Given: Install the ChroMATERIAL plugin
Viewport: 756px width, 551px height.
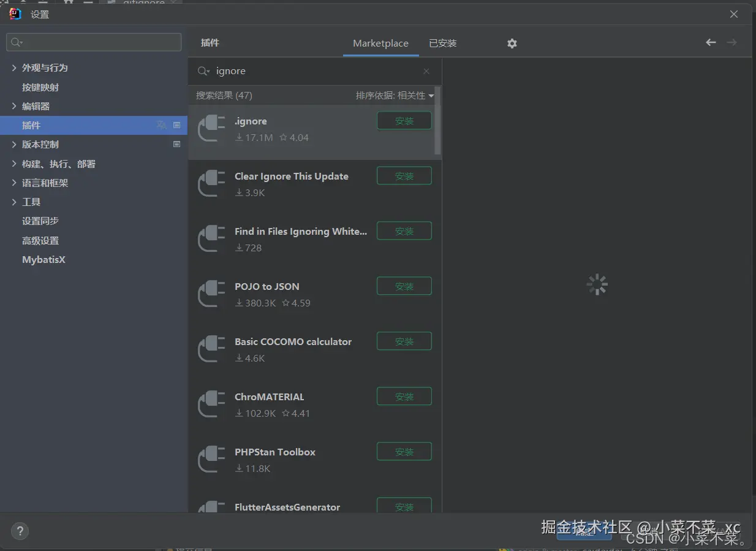Looking at the screenshot, I should coord(404,397).
